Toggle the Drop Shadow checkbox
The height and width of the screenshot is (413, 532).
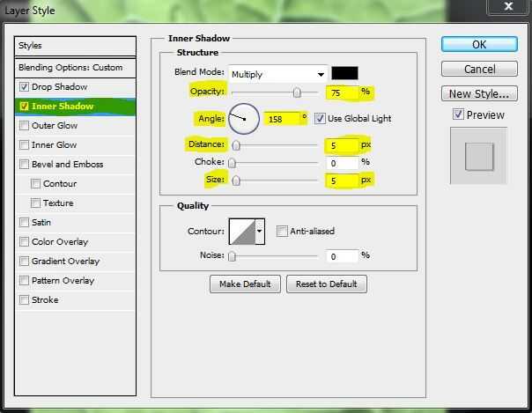(24, 87)
